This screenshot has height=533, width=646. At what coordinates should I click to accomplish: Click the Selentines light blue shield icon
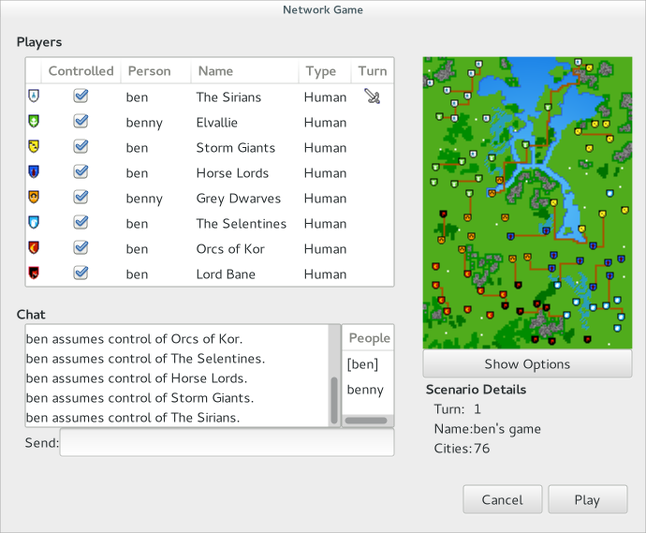pos(33,223)
